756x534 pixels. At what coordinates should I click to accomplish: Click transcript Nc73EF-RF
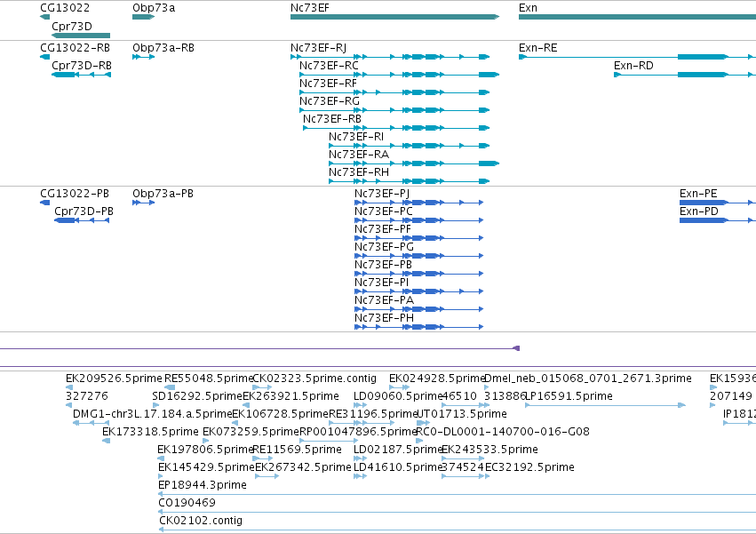point(394,92)
